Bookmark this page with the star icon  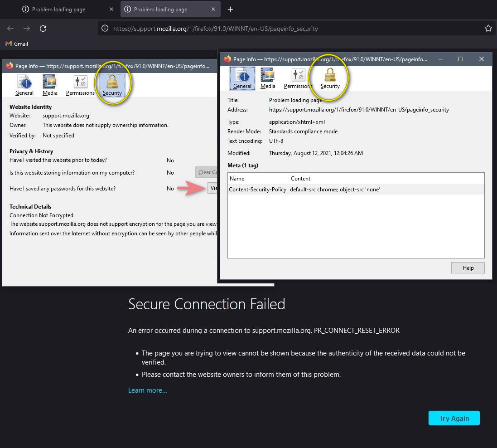pos(488,29)
